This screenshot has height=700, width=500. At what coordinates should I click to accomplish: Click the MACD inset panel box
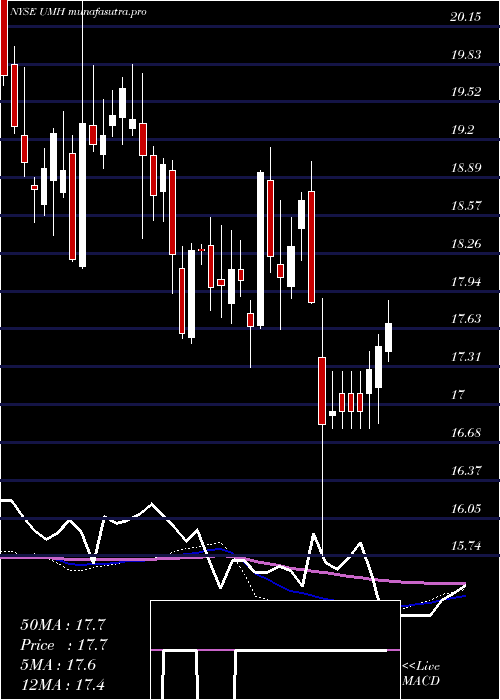275,650
